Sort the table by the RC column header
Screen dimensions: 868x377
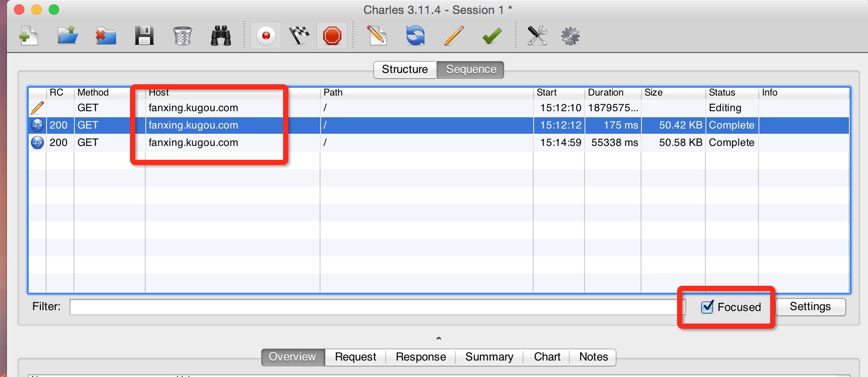(x=57, y=93)
